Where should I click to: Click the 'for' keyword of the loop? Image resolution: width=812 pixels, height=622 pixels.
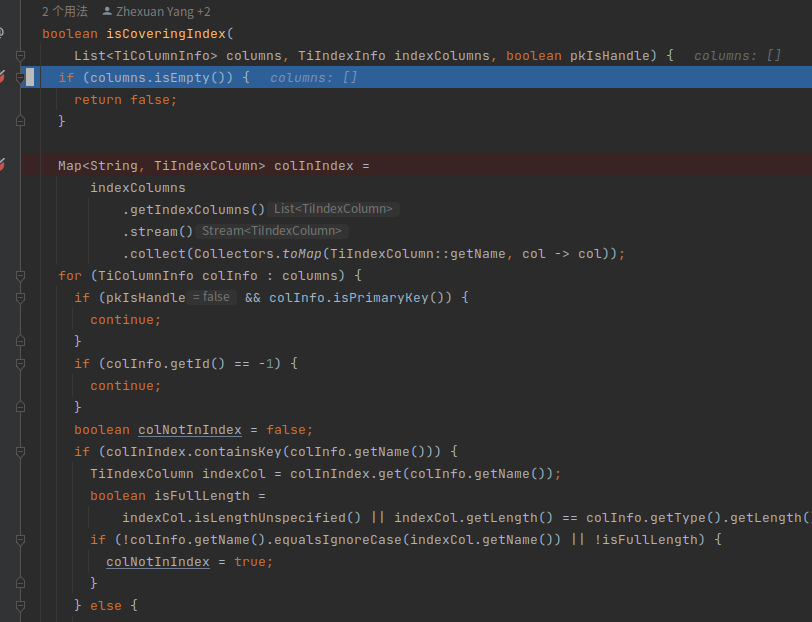[x=70, y=276]
